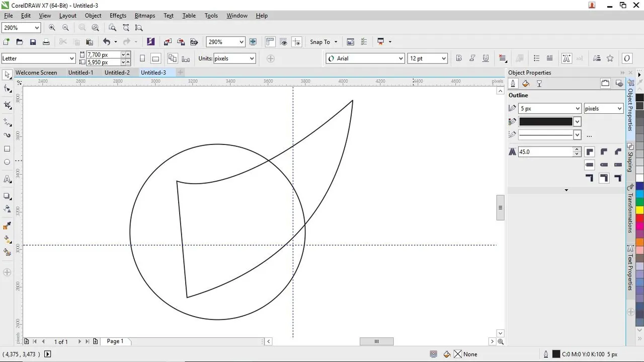
Task: Open the Effects menu
Action: 118,16
